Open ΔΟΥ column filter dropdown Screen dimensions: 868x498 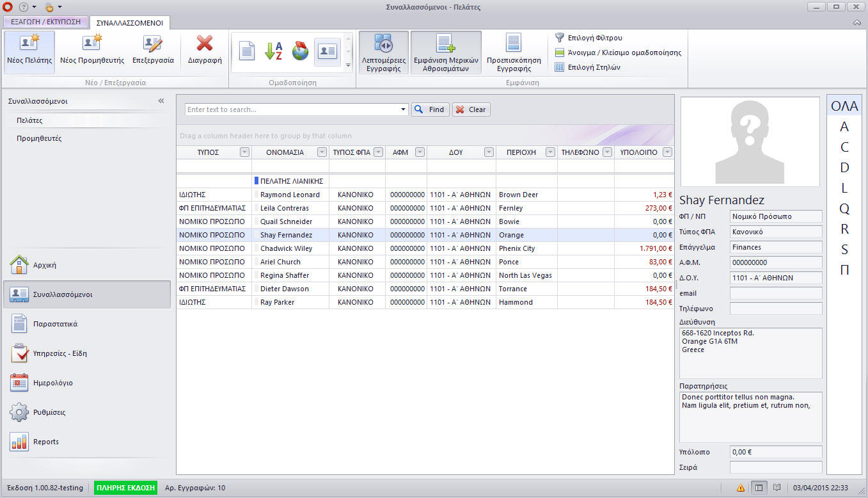[489, 152]
